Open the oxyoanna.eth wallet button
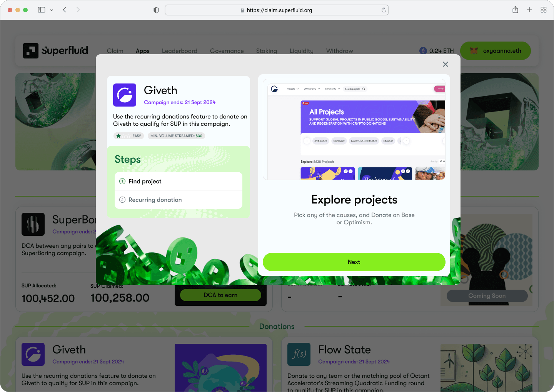Screen dimensions: 554x392 click(496, 51)
